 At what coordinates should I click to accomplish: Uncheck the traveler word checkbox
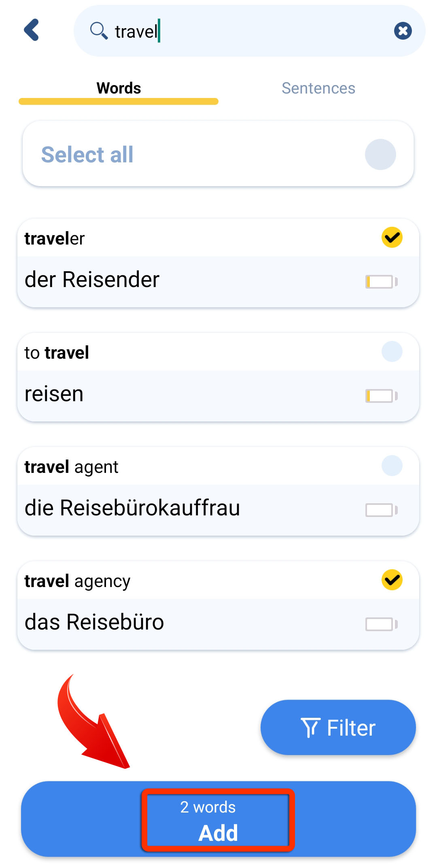(392, 237)
